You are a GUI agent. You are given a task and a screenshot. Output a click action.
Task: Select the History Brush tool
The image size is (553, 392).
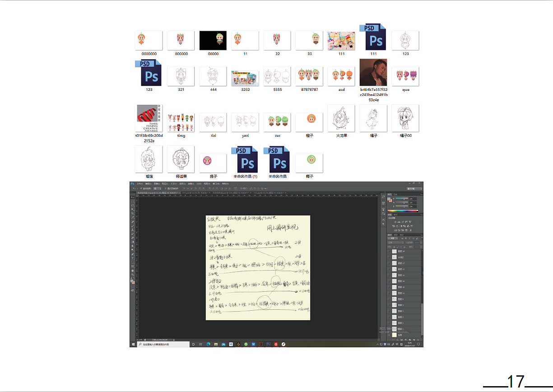pyautogui.click(x=133, y=234)
